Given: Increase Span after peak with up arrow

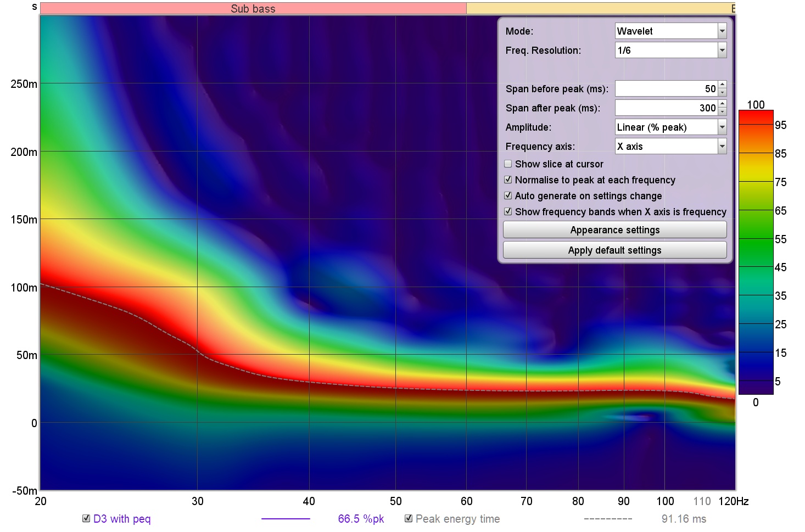Looking at the screenshot, I should pyautogui.click(x=722, y=104).
